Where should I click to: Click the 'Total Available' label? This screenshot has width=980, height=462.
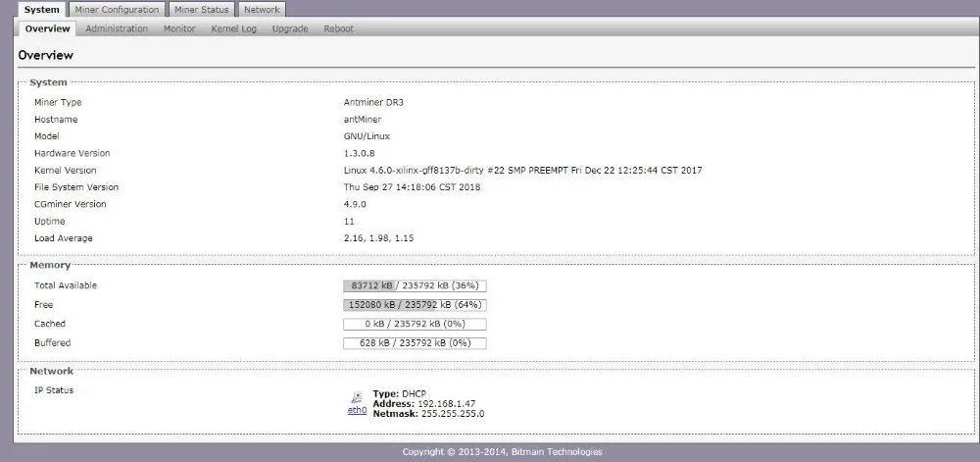pyautogui.click(x=66, y=285)
